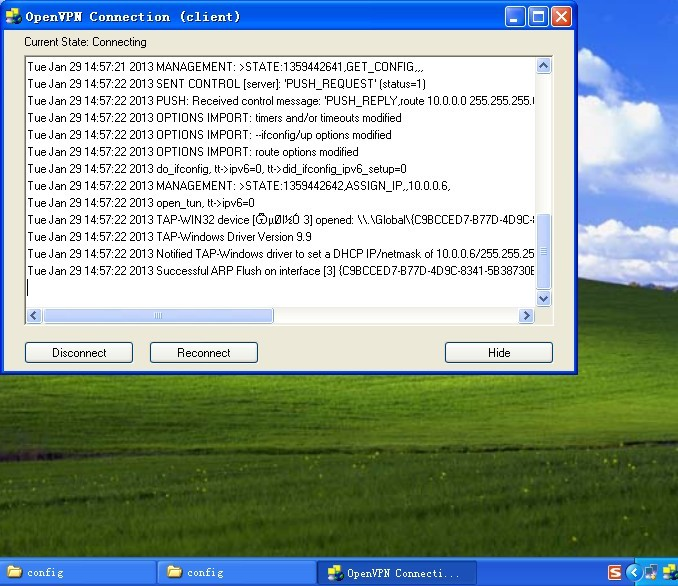Click the OpenVPN icon in title bar
678x586 pixels.
tap(14, 16)
